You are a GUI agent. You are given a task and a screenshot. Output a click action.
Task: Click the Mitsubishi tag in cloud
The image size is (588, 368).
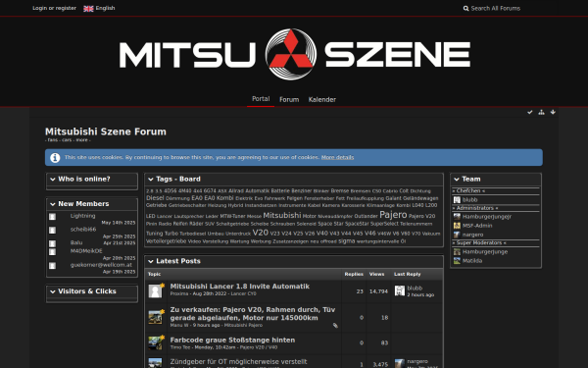pyautogui.click(x=282, y=216)
